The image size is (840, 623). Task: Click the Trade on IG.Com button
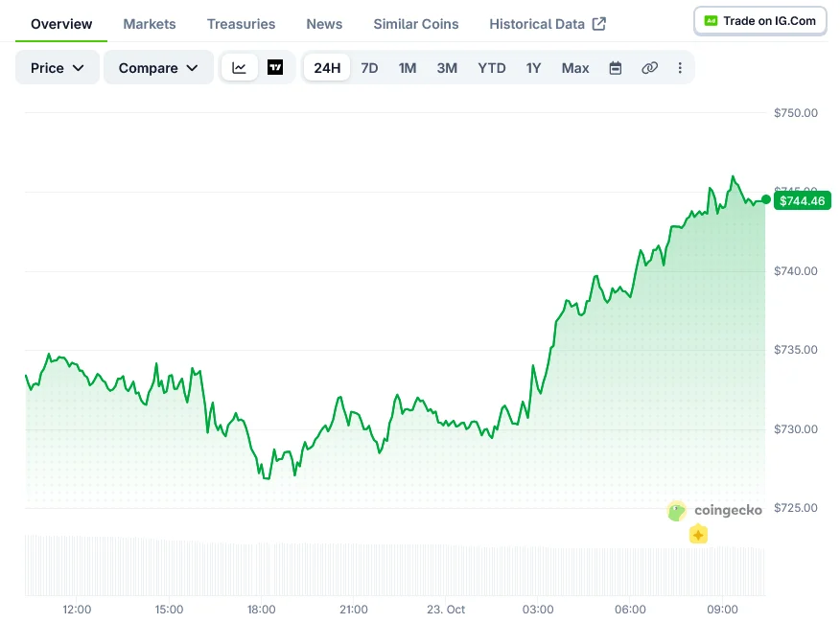point(760,21)
